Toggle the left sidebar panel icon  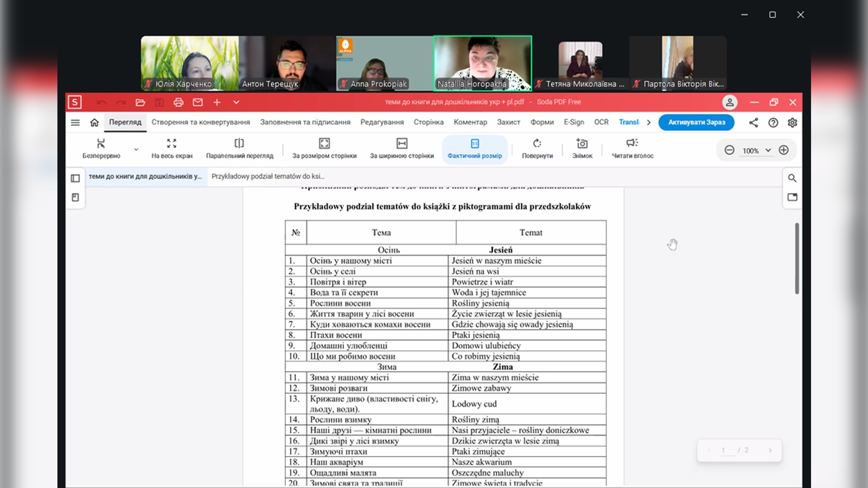click(x=75, y=178)
